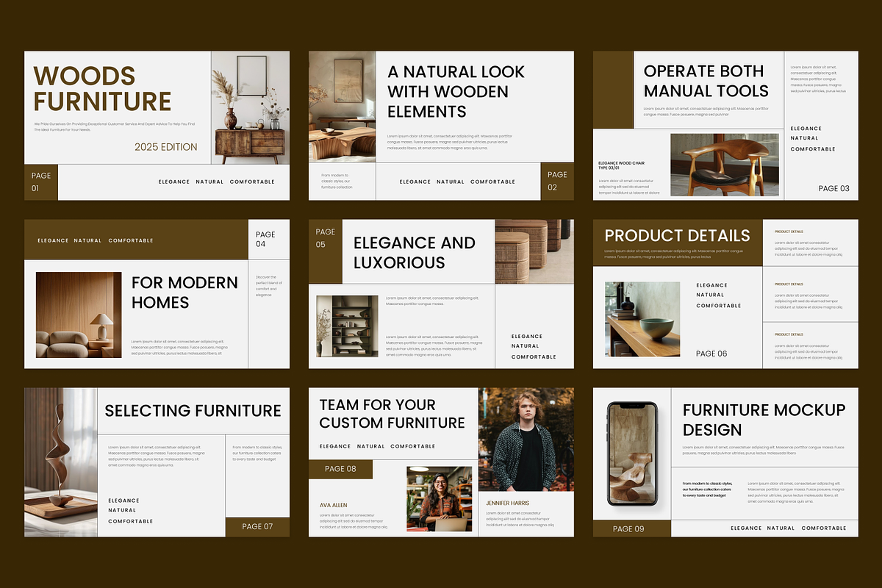This screenshot has height=588, width=882.
Task: Click the "2025 EDITION" label
Action: coord(166,147)
